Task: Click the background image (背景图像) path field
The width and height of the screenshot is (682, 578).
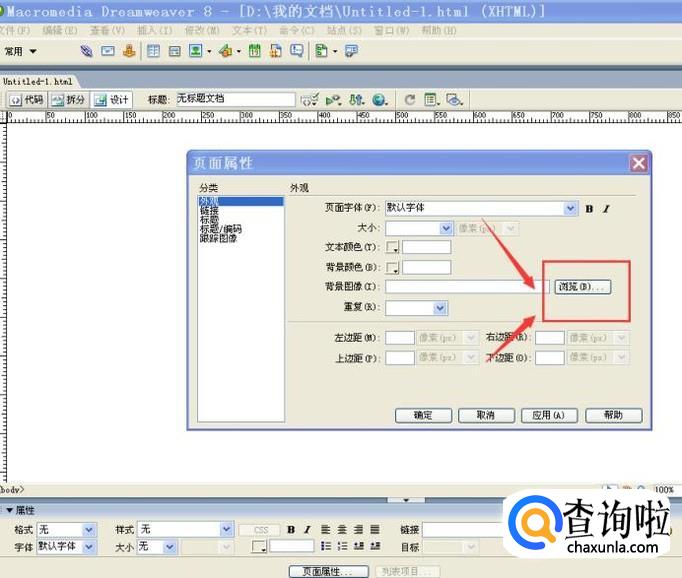Action: click(x=467, y=287)
